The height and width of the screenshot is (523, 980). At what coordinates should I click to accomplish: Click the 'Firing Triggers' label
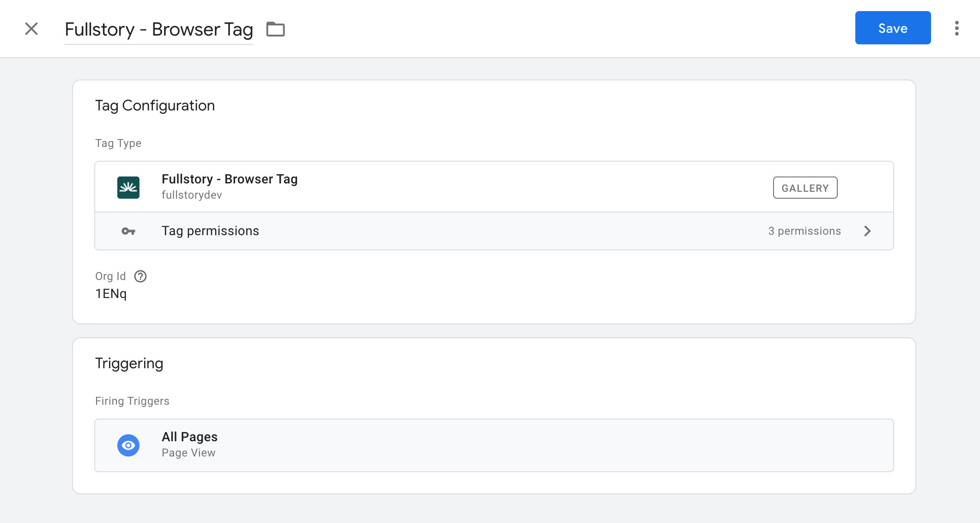(x=132, y=401)
